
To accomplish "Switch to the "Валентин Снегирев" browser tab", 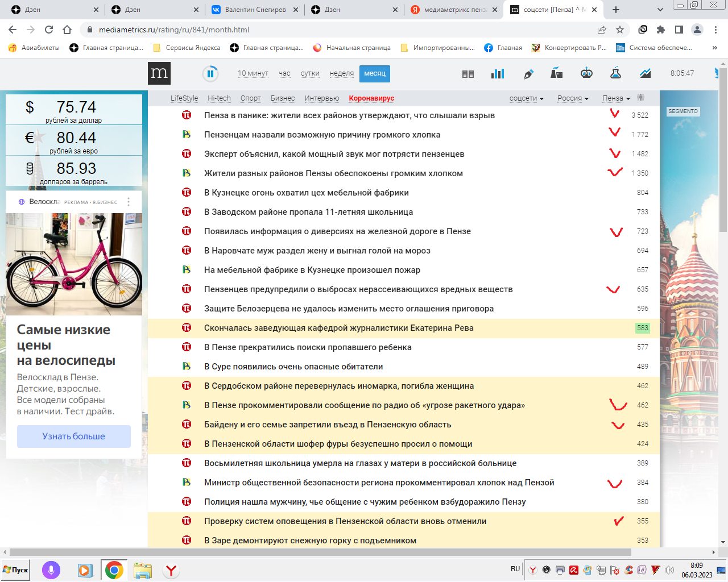I will point(255,10).
